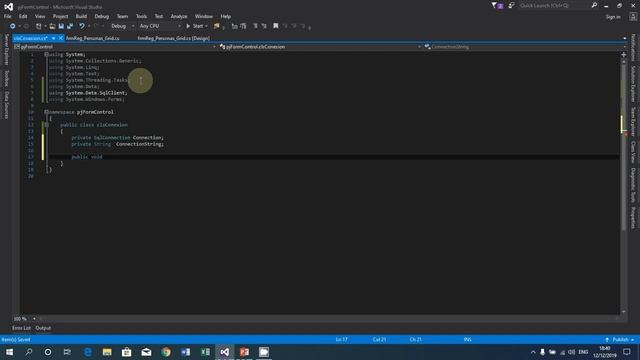Open the Solution Explorer side tab

coord(633,84)
